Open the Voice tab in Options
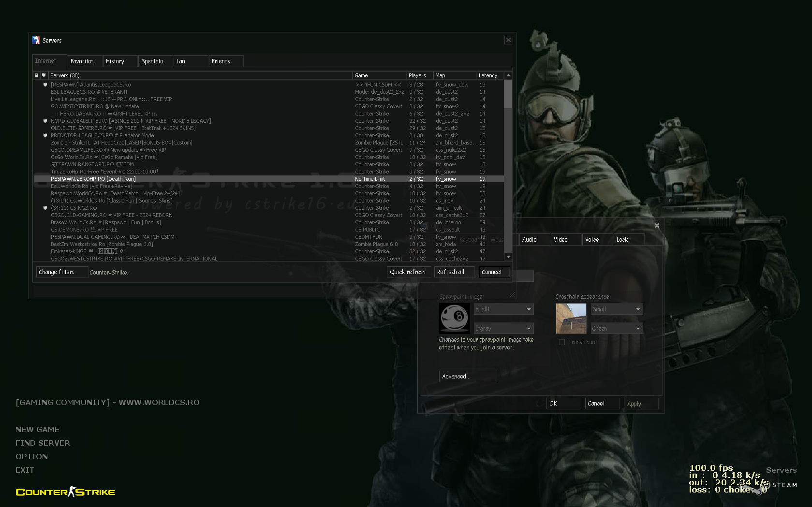Image resolution: width=812 pixels, height=507 pixels. pos(598,240)
